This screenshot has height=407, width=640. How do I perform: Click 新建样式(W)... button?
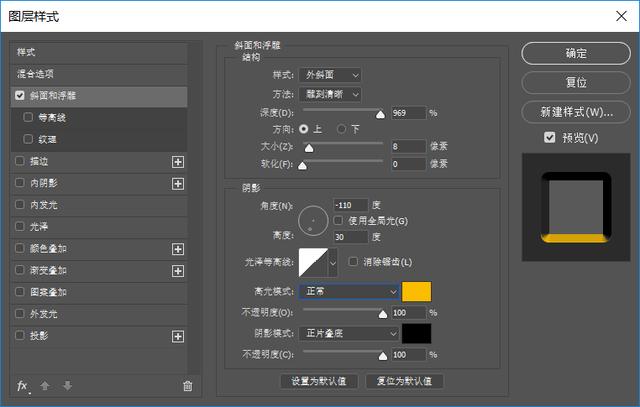[576, 112]
